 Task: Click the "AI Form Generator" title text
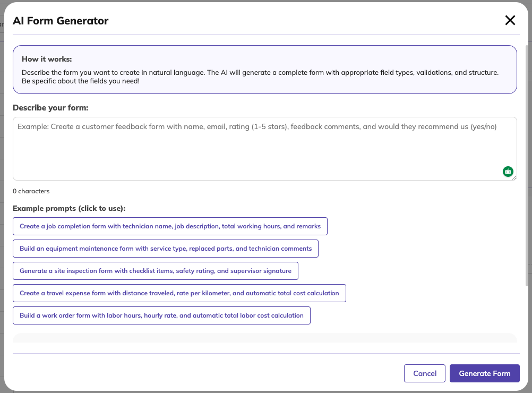tap(61, 21)
